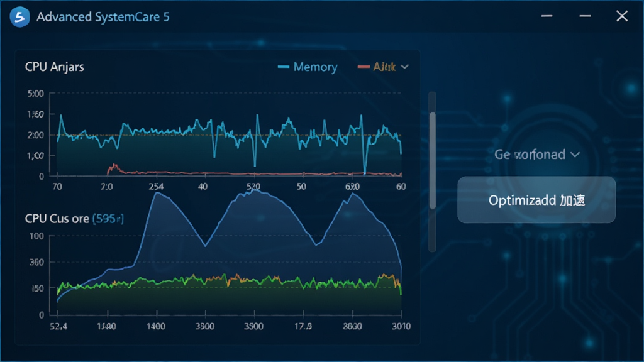The height and width of the screenshot is (362, 644).
Task: Click the red legend swatch beside Aitk
Action: (x=364, y=67)
